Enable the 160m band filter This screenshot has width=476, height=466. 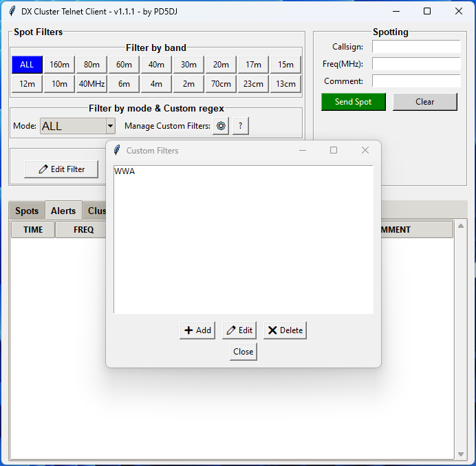(x=59, y=65)
